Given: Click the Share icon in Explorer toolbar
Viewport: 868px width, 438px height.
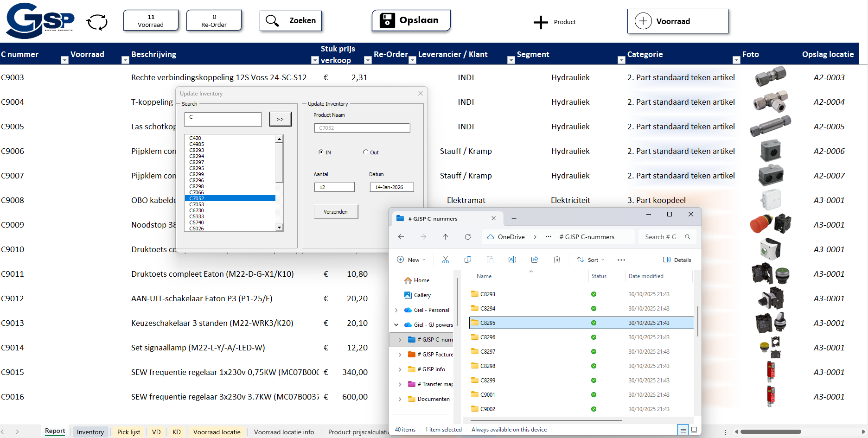Looking at the screenshot, I should tap(534, 260).
